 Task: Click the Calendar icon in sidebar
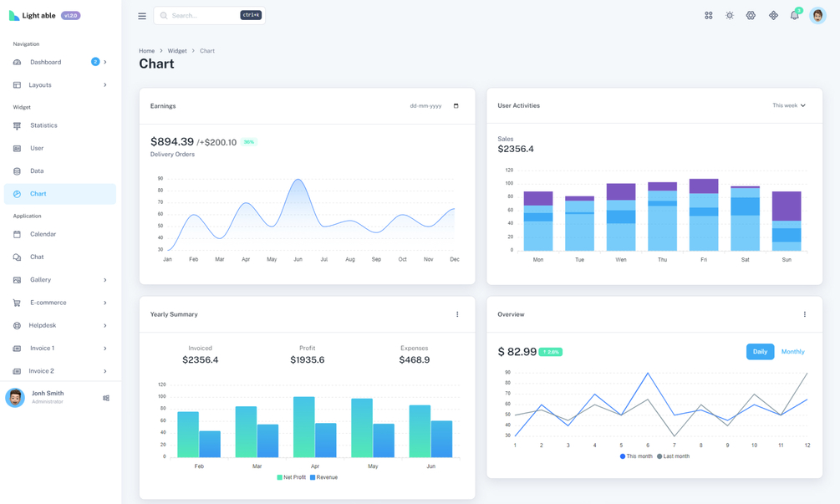(x=18, y=234)
